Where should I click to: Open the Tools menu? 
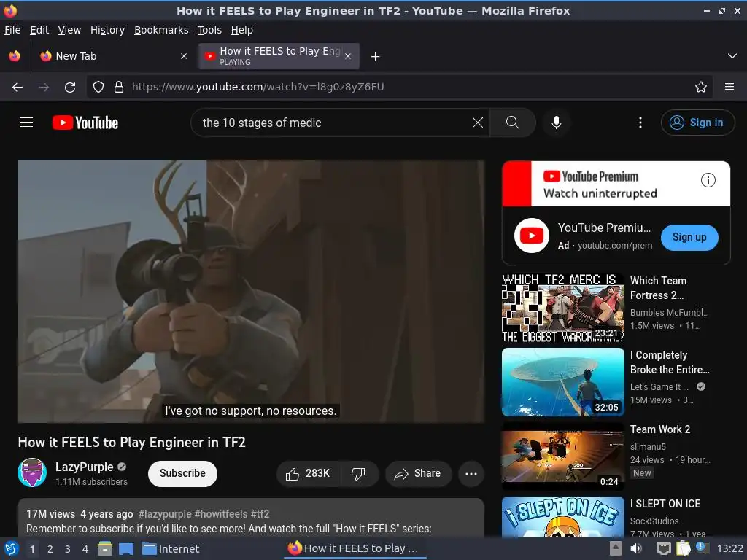click(x=209, y=30)
